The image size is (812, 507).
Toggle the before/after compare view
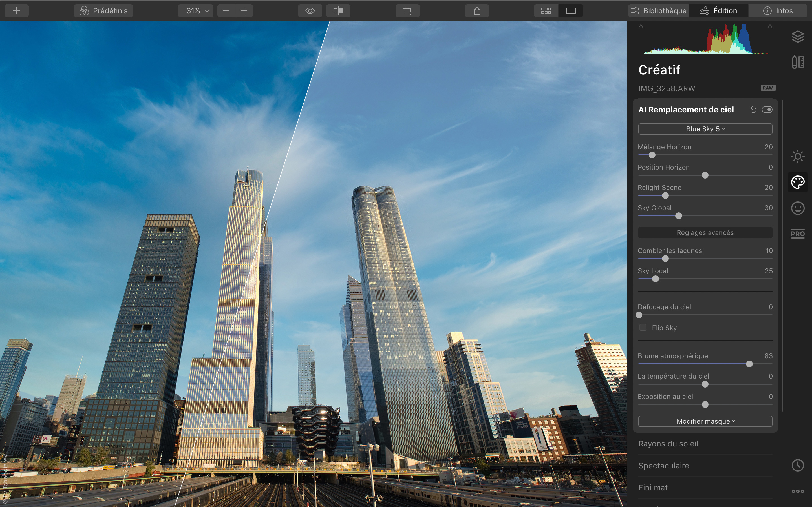click(x=338, y=11)
